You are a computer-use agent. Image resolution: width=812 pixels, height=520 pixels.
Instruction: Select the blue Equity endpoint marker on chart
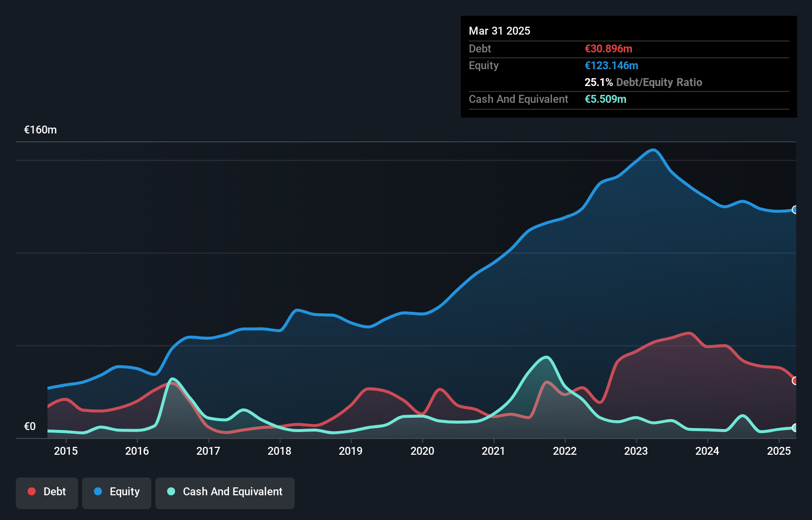[795, 210]
